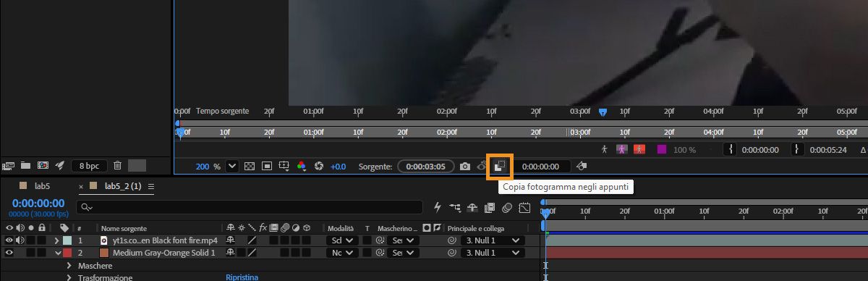868x281 pixels.
Task: Toggle the shy switch for layer 1
Action: (x=231, y=240)
